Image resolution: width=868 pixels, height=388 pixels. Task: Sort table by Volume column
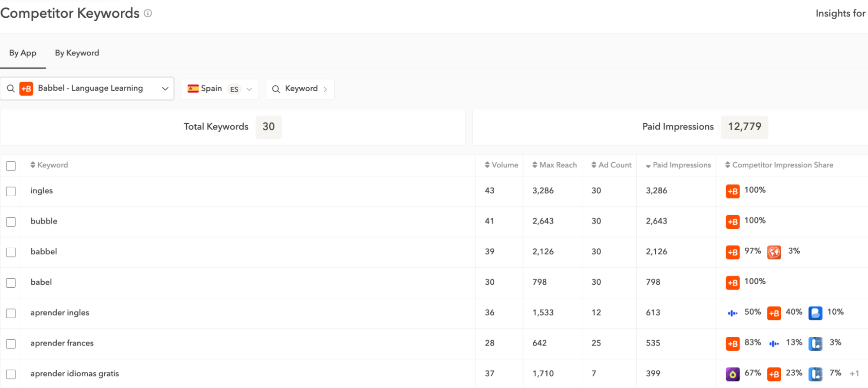coord(502,165)
